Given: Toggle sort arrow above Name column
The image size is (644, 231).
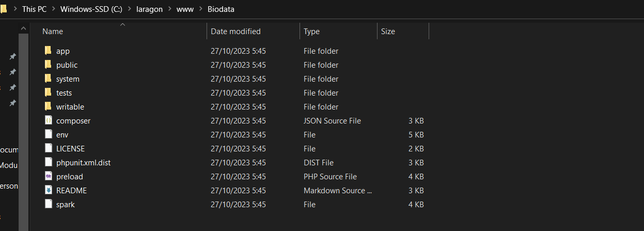Looking at the screenshot, I should pyautogui.click(x=122, y=24).
